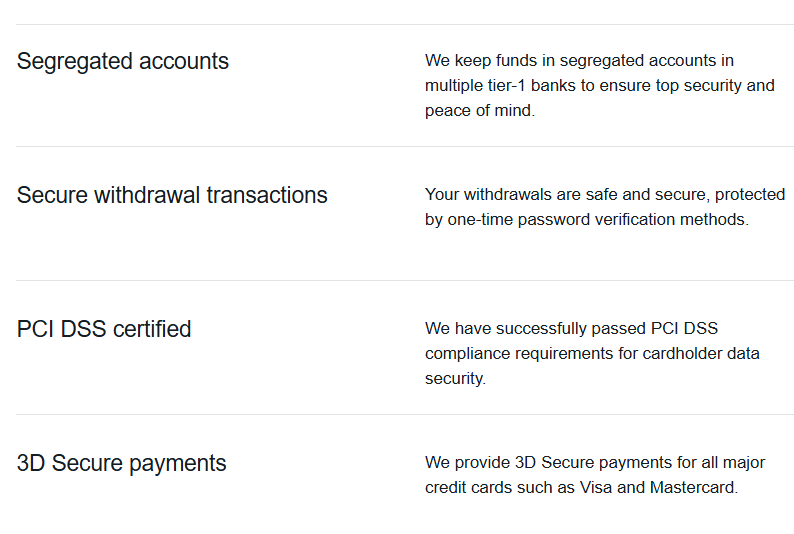Screen dimensions: 794x534
Task: Click 'peace of mind' text
Action: (x=480, y=110)
